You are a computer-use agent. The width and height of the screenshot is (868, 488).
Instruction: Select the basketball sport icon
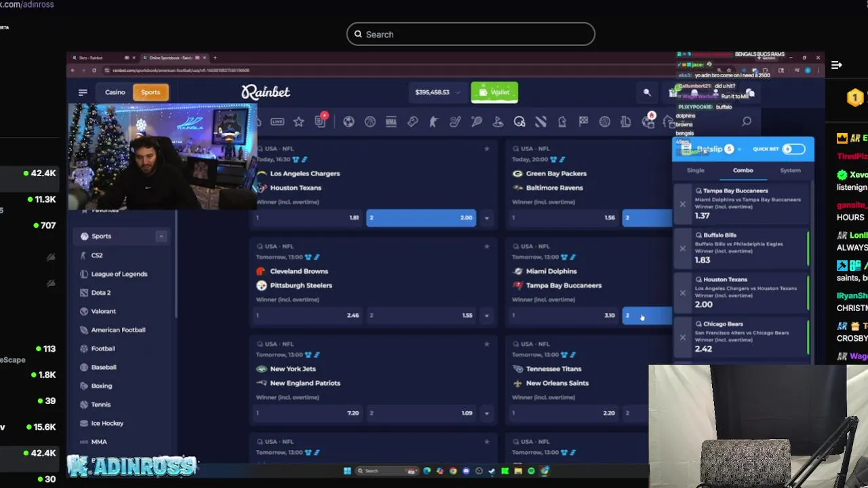(x=370, y=122)
